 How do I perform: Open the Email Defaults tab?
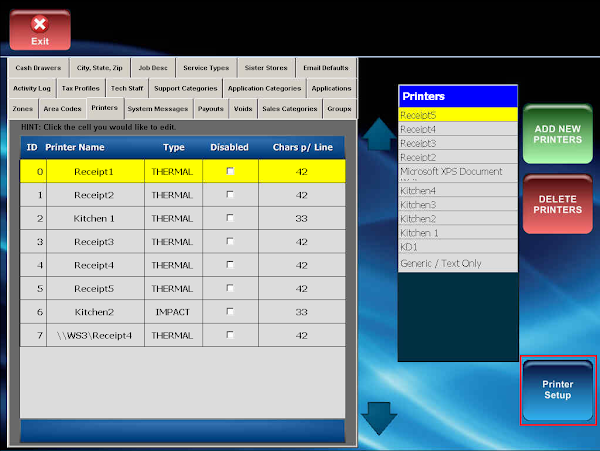click(326, 68)
